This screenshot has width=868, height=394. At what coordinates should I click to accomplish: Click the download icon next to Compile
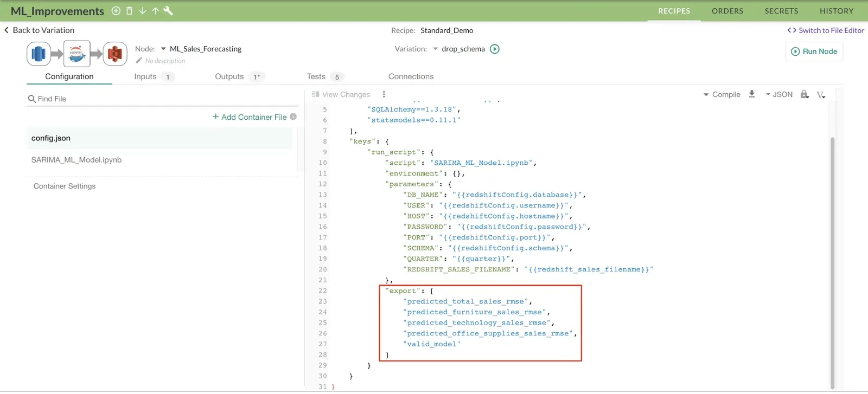(x=752, y=94)
